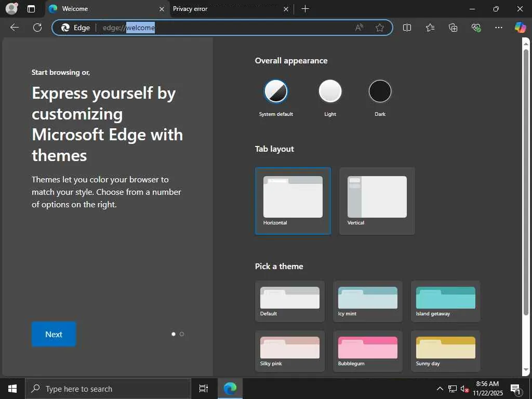Image resolution: width=532 pixels, height=399 pixels.
Task: Click the page scrollbar down arrow
Action: pos(526,370)
